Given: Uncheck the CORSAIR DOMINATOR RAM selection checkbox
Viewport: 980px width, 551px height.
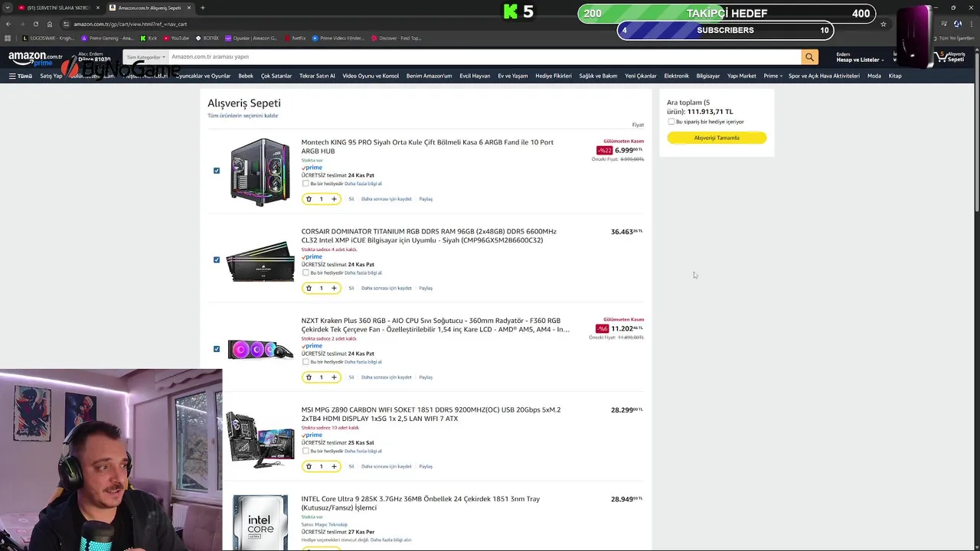Looking at the screenshot, I should pyautogui.click(x=217, y=259).
